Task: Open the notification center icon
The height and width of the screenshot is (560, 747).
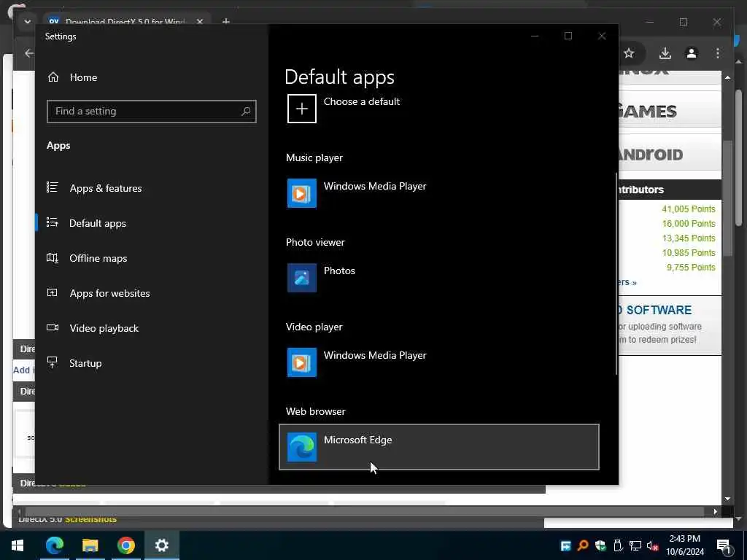Action: point(724,546)
